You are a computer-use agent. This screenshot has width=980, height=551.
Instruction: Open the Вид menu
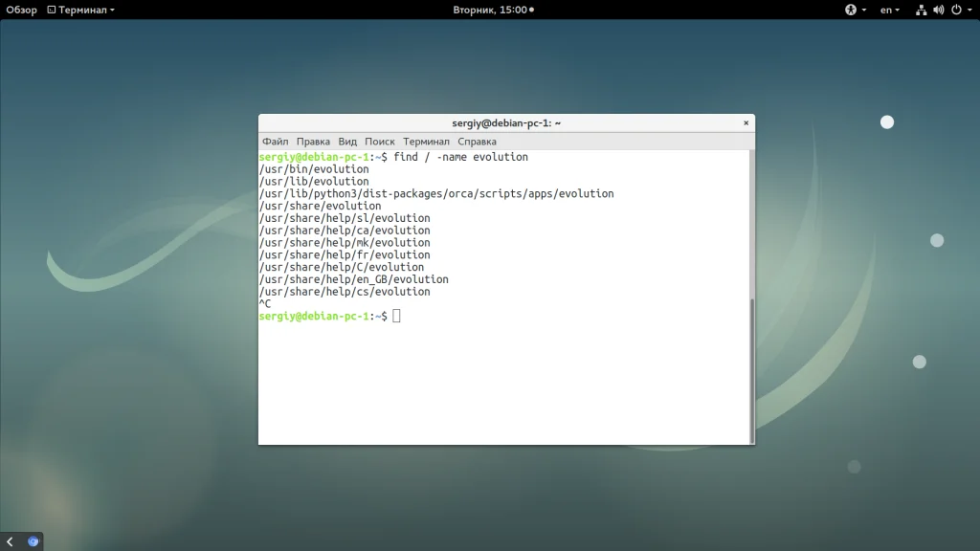[347, 142]
